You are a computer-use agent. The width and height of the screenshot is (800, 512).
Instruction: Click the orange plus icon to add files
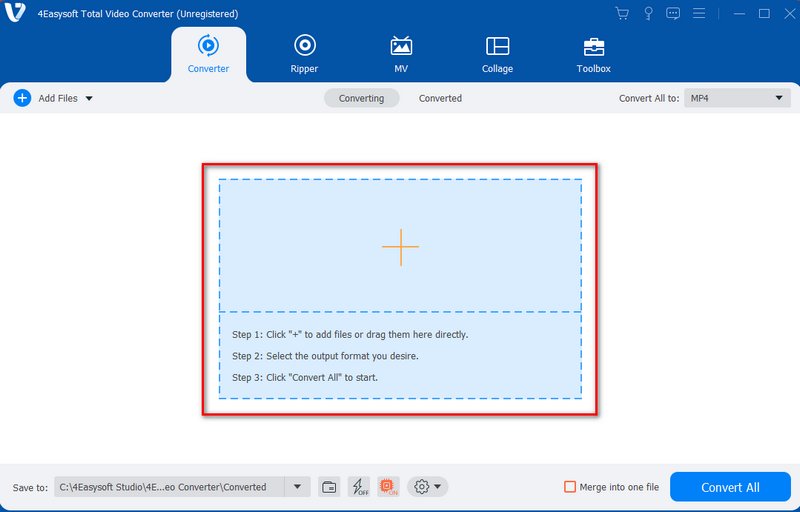pyautogui.click(x=400, y=247)
